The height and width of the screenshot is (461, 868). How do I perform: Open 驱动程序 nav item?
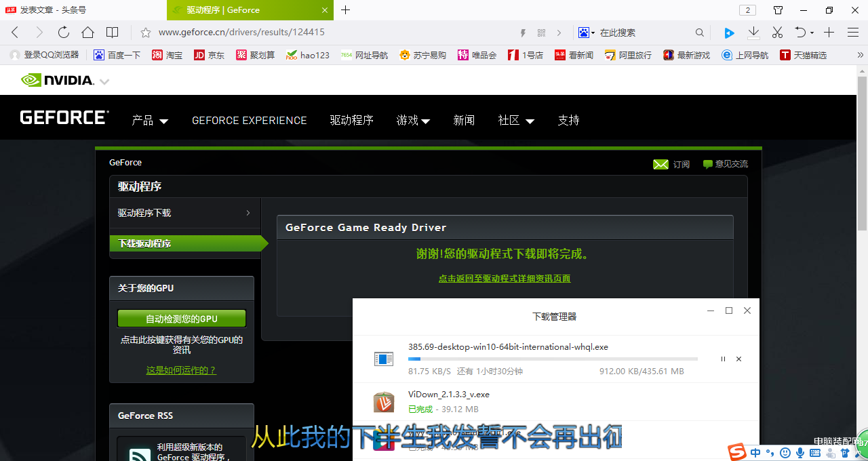(x=351, y=121)
